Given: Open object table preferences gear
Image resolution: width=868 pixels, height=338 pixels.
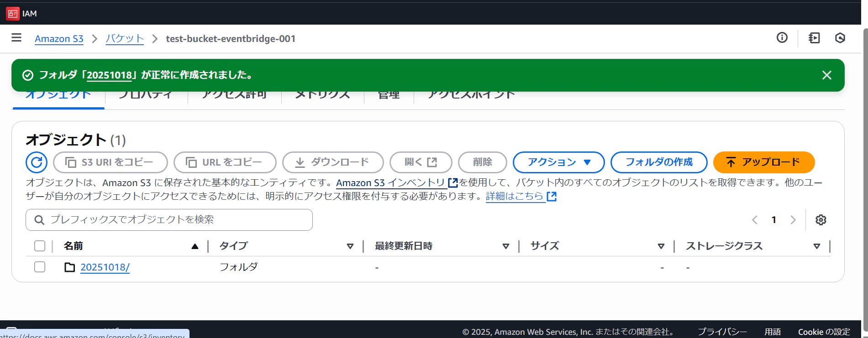Looking at the screenshot, I should point(821,220).
